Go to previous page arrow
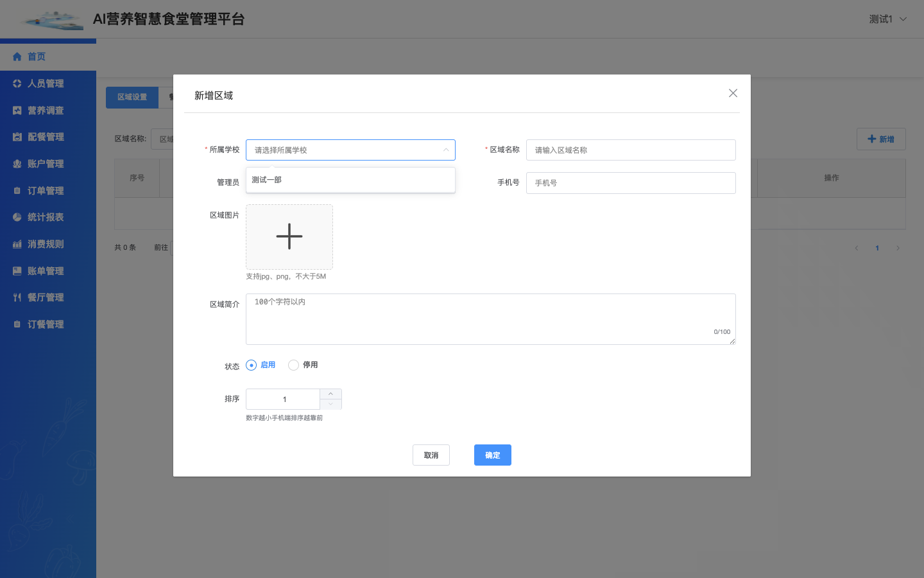Image resolution: width=924 pixels, height=578 pixels. pos(856,248)
